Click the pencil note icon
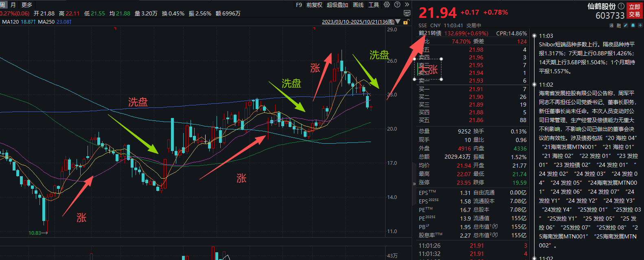Image resolution: width=644 pixels, height=260 pixels. coord(626,25)
